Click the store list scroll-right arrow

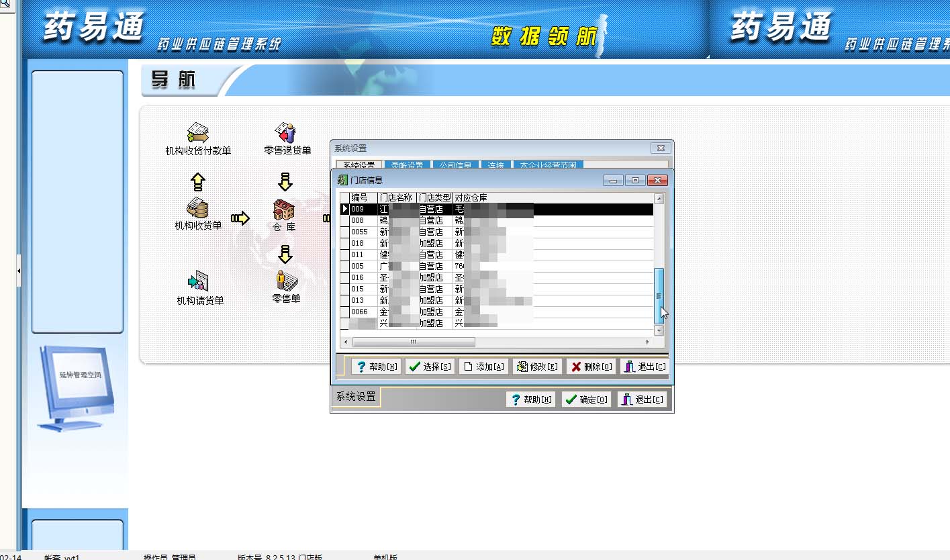point(648,342)
